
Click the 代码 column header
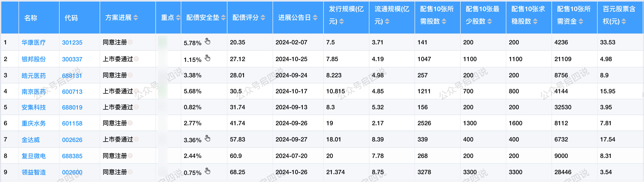pyautogui.click(x=71, y=18)
